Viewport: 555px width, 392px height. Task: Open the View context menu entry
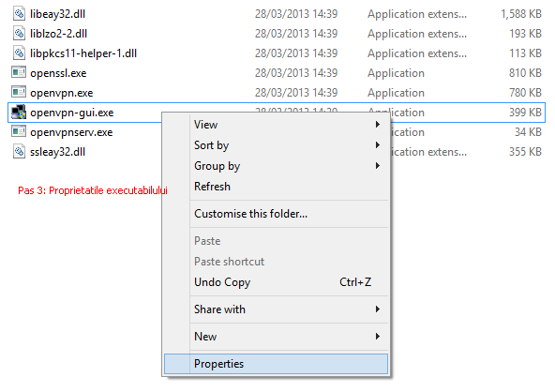pos(276,125)
